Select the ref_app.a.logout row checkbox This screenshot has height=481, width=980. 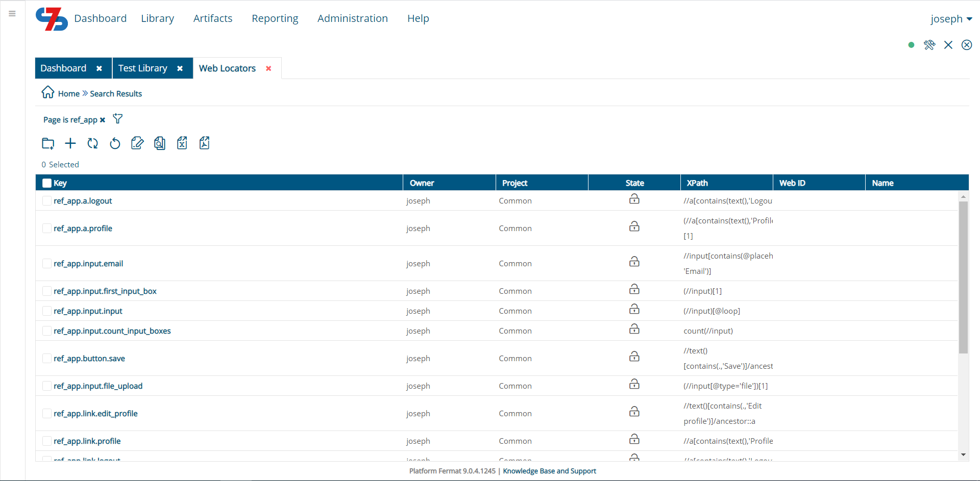[46, 200]
